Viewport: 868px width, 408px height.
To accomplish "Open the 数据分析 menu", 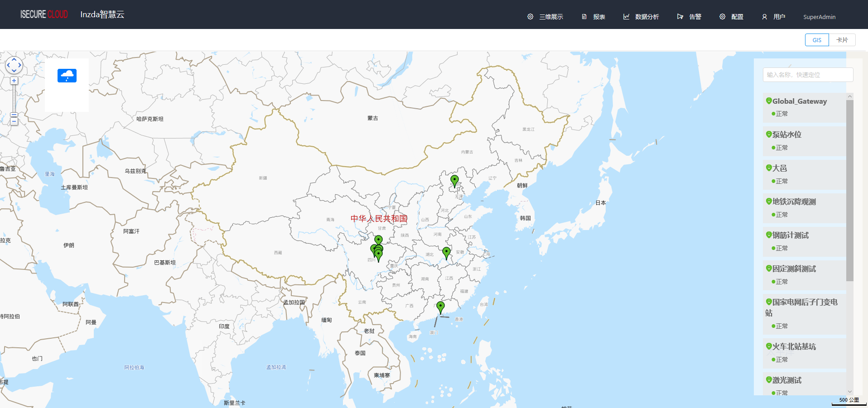I will (641, 17).
